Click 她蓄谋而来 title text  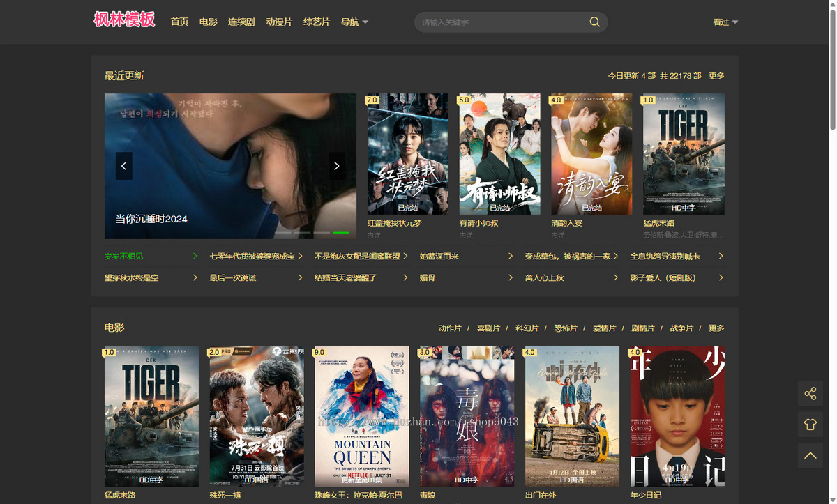point(439,257)
